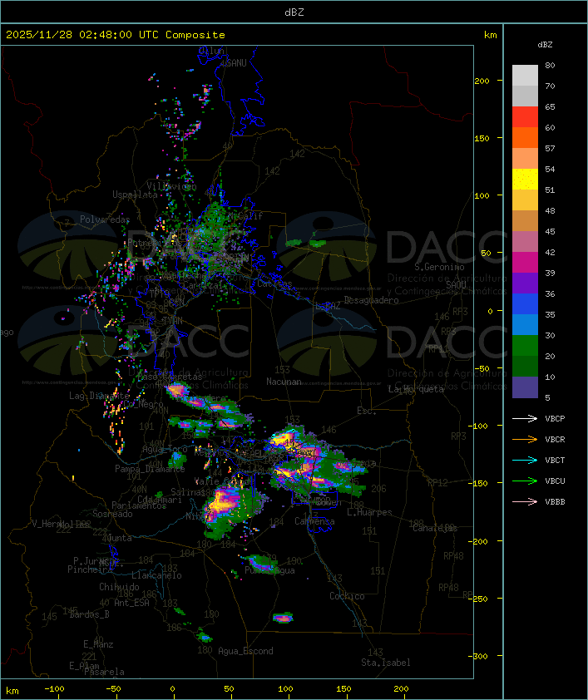Click the dBZ heading above the color legend

(545, 45)
